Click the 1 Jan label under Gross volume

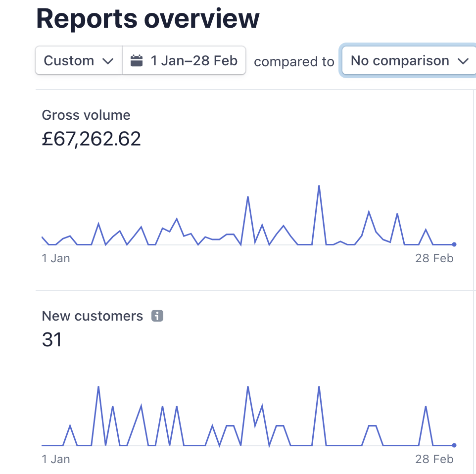pos(56,258)
